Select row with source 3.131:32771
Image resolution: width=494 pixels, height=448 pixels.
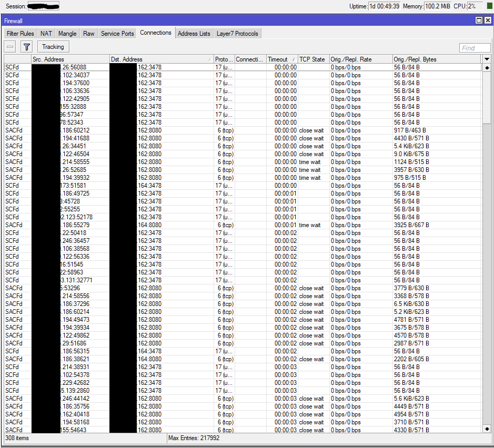[243, 280]
